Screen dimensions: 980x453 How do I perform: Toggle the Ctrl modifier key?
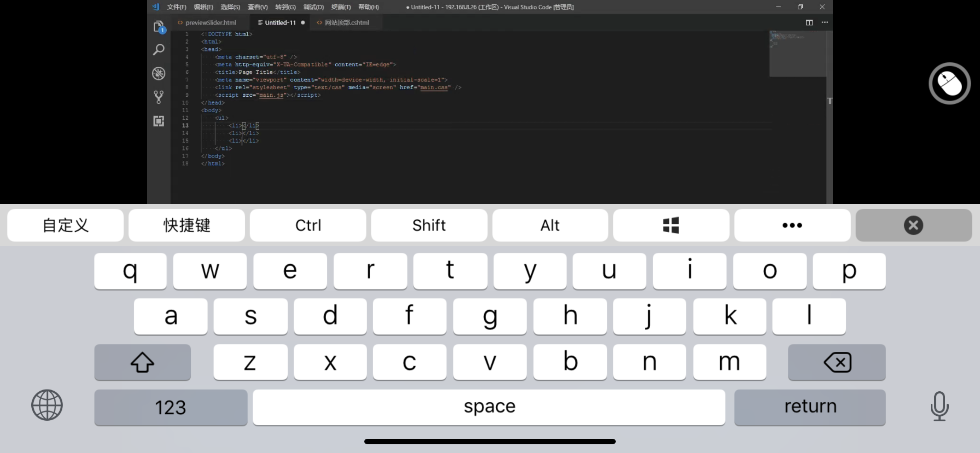pos(308,225)
